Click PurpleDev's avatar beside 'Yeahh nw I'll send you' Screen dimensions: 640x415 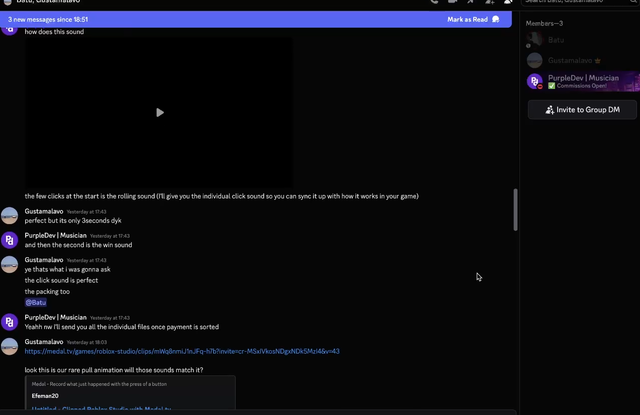pos(9,322)
